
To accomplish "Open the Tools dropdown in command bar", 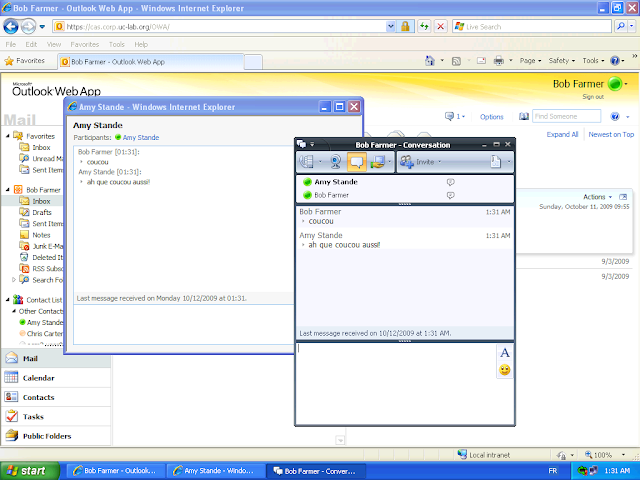I will 593,61.
